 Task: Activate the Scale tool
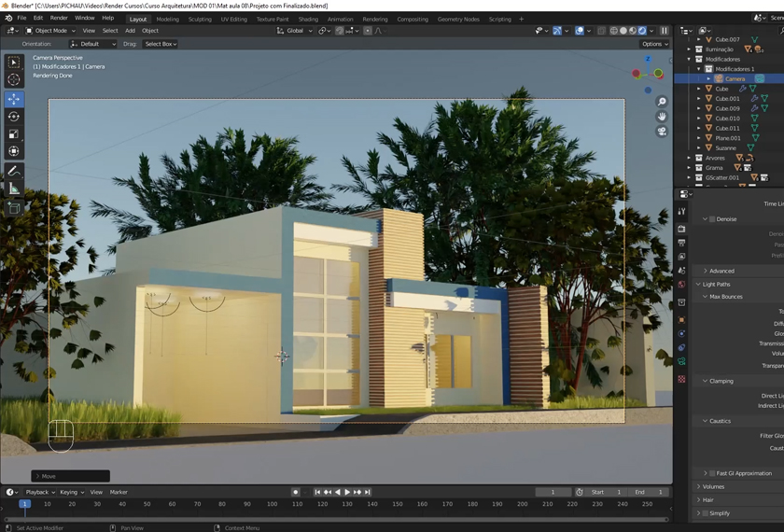(14, 133)
